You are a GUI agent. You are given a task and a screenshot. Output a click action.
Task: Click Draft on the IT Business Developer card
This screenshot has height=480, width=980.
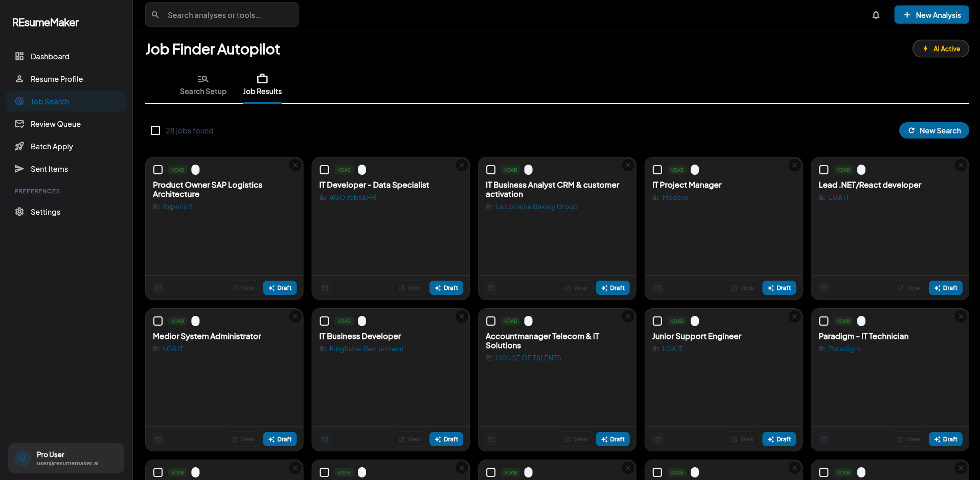tap(446, 439)
